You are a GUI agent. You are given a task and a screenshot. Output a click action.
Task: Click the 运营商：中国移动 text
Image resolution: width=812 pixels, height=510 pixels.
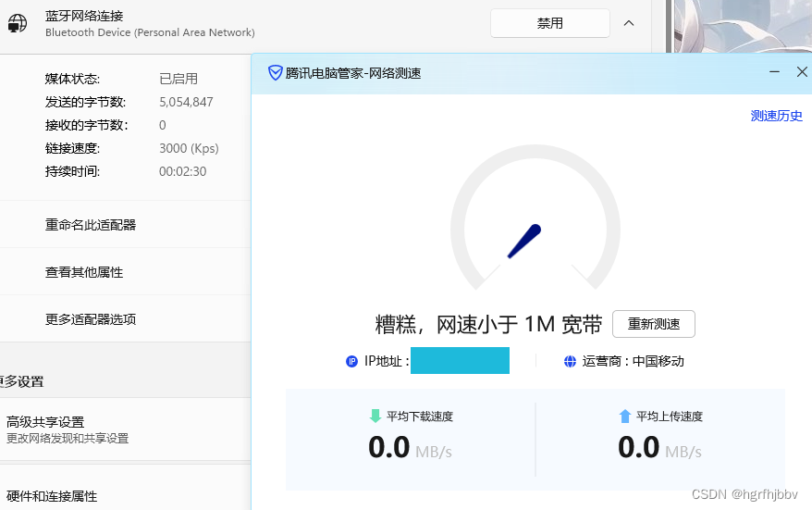coord(633,361)
